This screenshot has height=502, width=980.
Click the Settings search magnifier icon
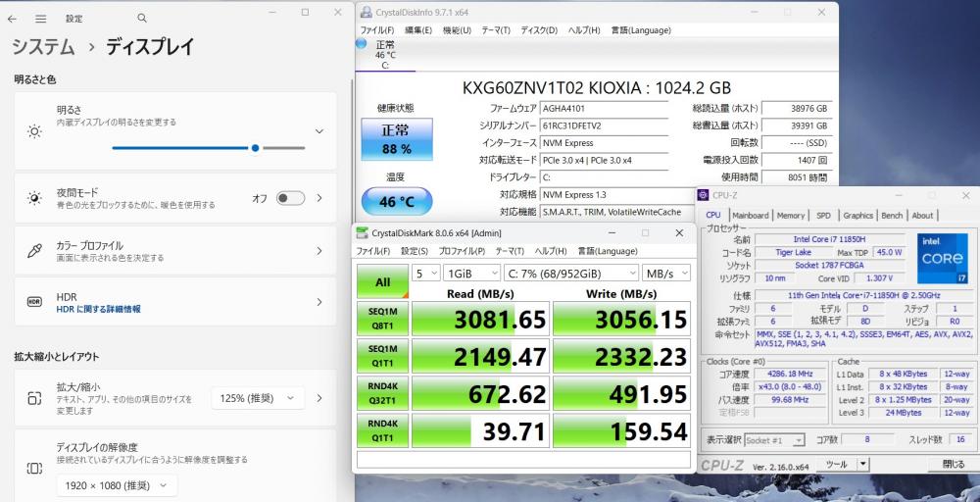click(x=142, y=19)
